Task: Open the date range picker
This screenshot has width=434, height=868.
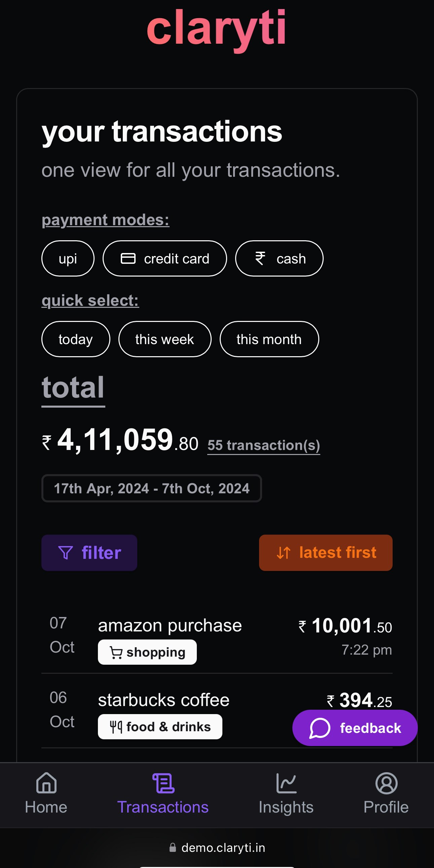Action: [151, 488]
